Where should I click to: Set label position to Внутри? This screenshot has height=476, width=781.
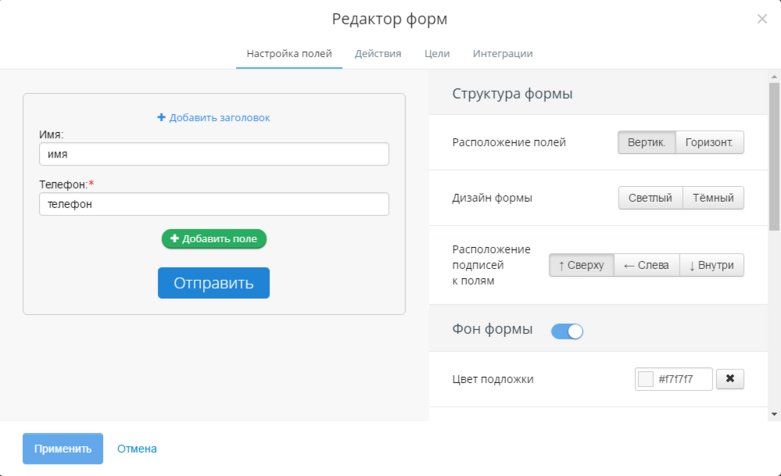712,265
